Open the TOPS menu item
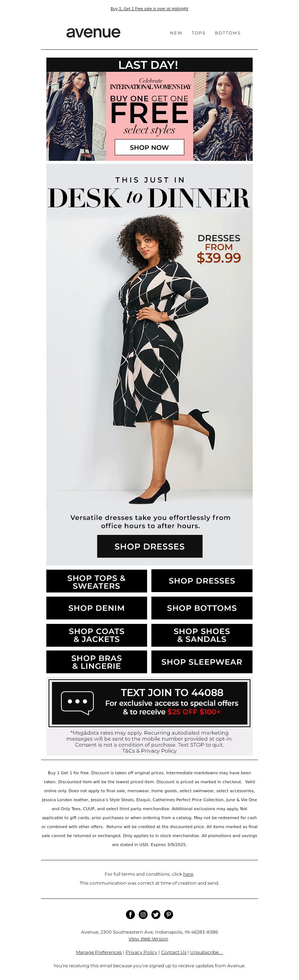Screen dimensions: 299x980 click(x=198, y=33)
